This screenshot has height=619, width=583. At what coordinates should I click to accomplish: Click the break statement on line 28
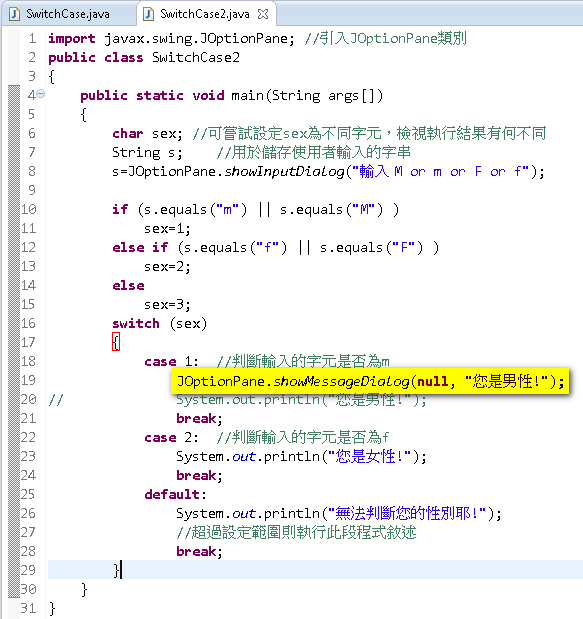coord(199,551)
